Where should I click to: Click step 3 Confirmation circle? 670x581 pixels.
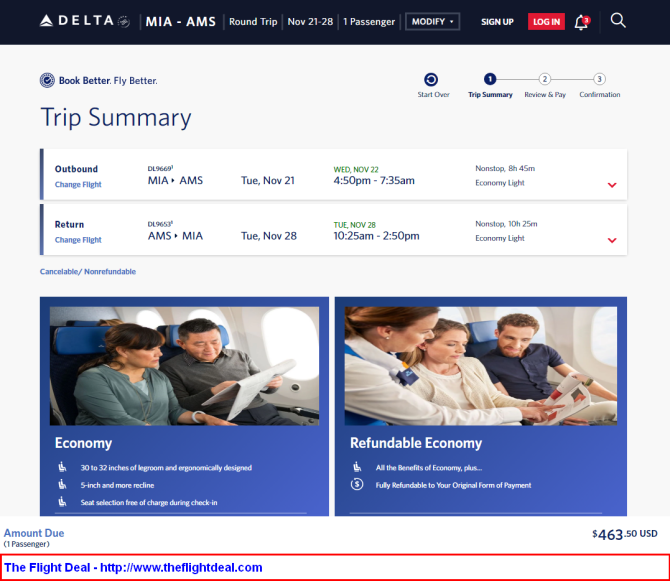click(x=599, y=79)
